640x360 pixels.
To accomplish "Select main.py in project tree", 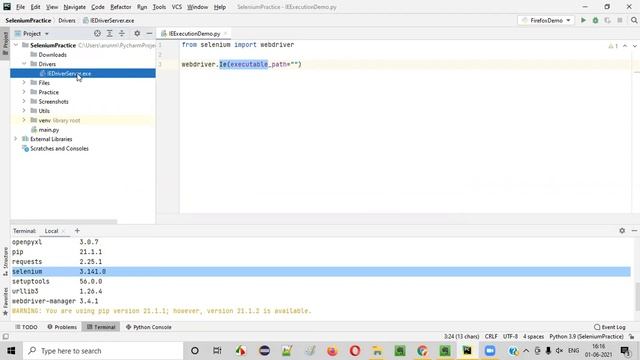I will click(x=49, y=130).
